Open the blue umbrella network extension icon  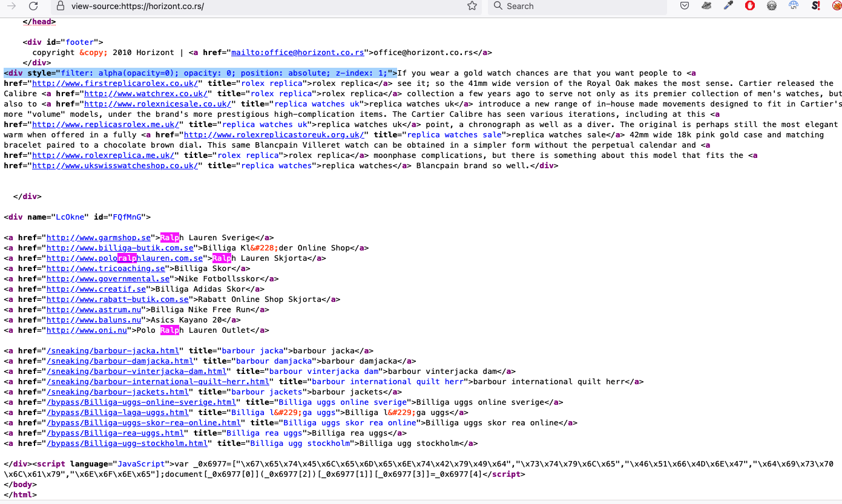(794, 6)
